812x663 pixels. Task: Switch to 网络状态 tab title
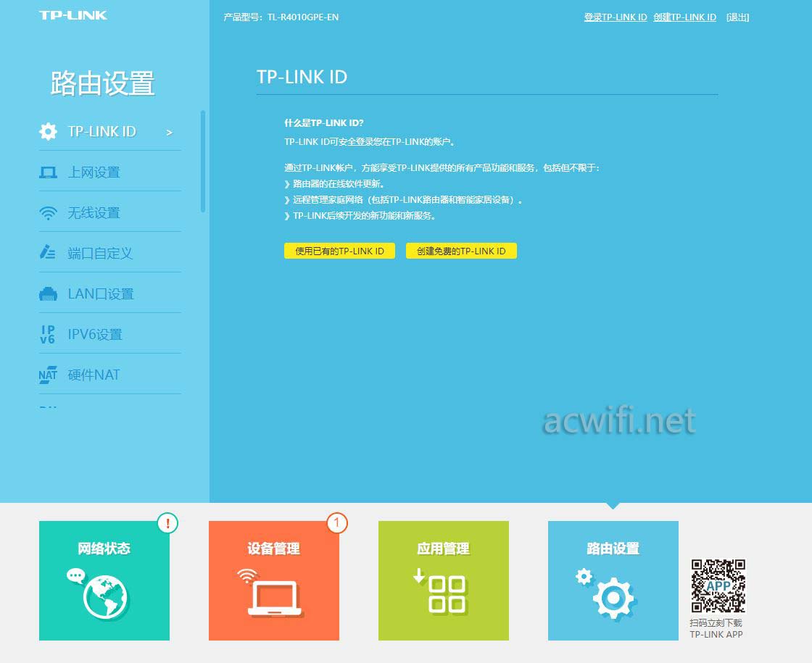pos(104,548)
